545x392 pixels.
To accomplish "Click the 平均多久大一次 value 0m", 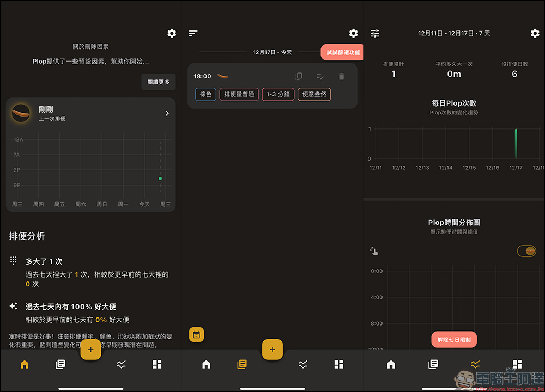I will tap(454, 74).
